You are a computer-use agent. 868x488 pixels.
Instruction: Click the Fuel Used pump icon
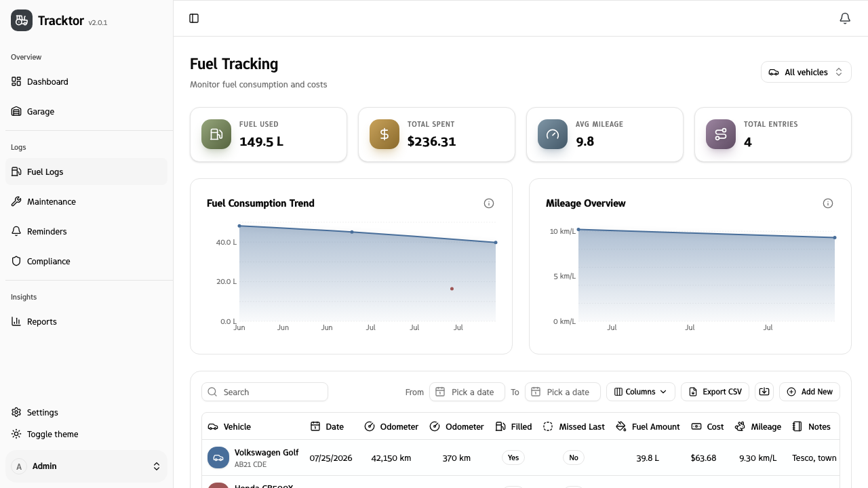216,134
